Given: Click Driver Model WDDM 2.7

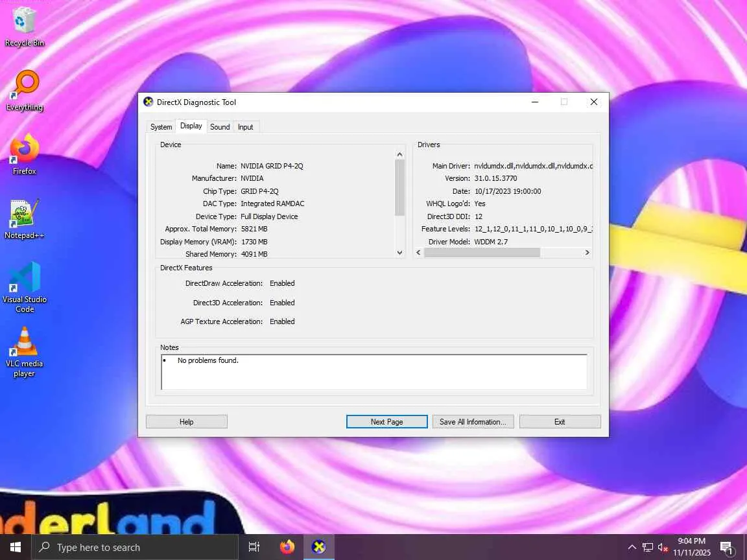Looking at the screenshot, I should coord(491,242).
